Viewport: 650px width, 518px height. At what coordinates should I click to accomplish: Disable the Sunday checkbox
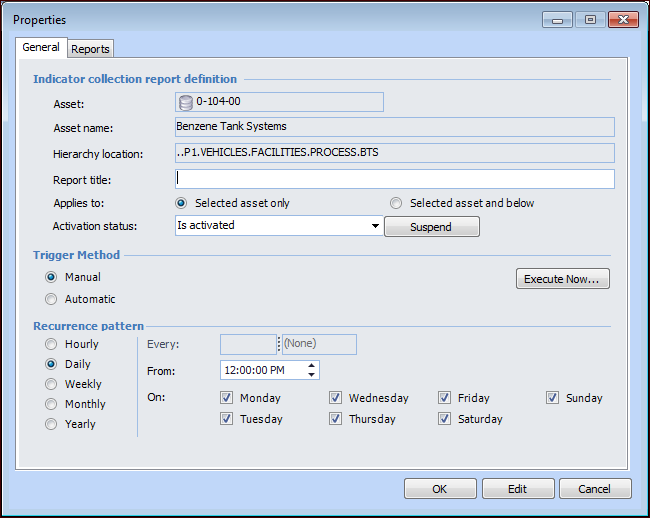553,398
